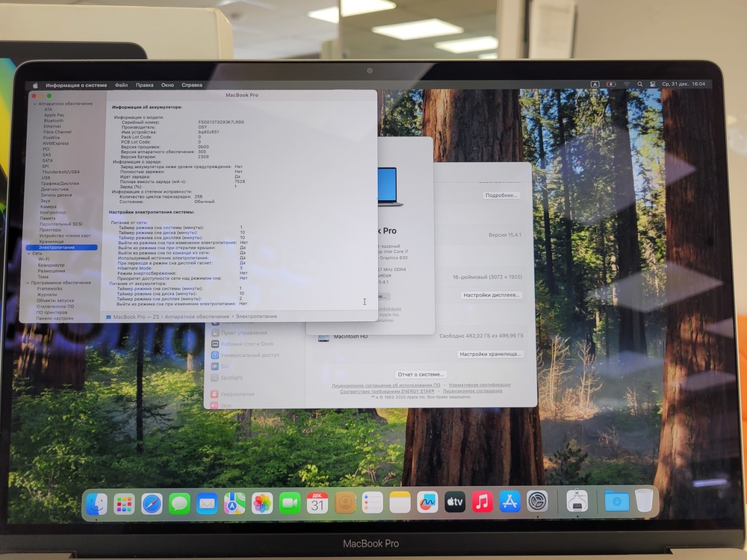
Task: Open Calendar icon showing 31
Action: click(x=317, y=503)
